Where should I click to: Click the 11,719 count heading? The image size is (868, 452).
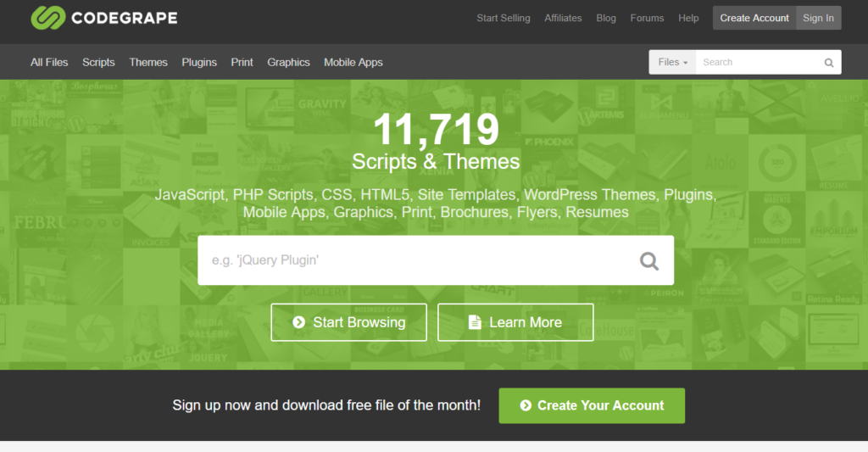pyautogui.click(x=437, y=130)
